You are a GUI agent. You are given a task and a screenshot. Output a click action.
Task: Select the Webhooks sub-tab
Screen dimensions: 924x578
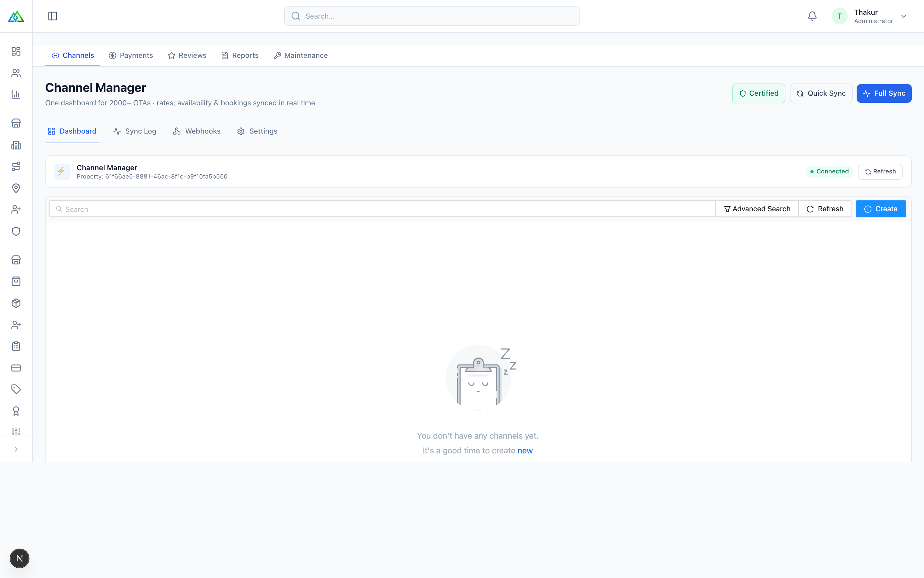click(x=197, y=131)
